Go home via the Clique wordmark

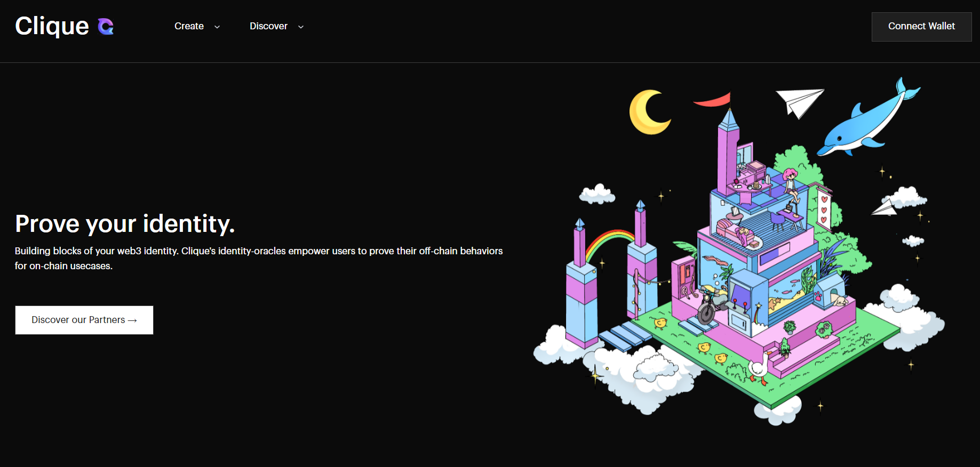point(52,26)
